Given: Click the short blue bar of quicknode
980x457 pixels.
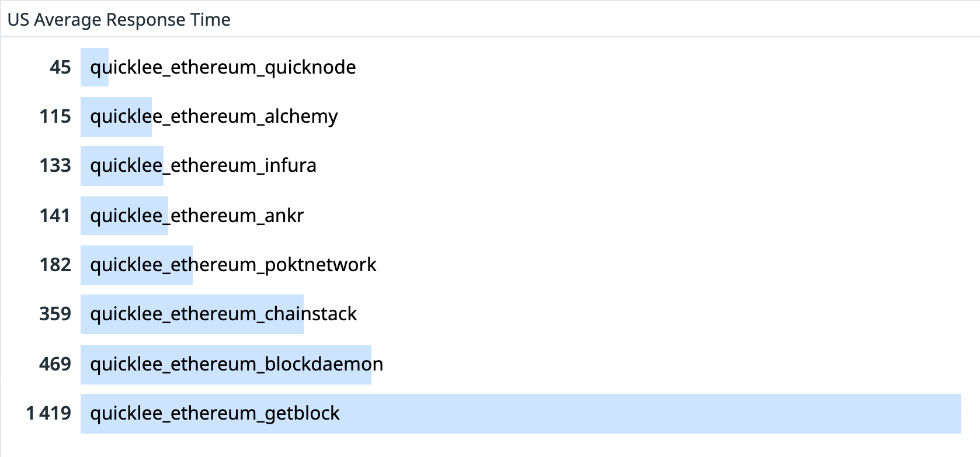Looking at the screenshot, I should 95,67.
